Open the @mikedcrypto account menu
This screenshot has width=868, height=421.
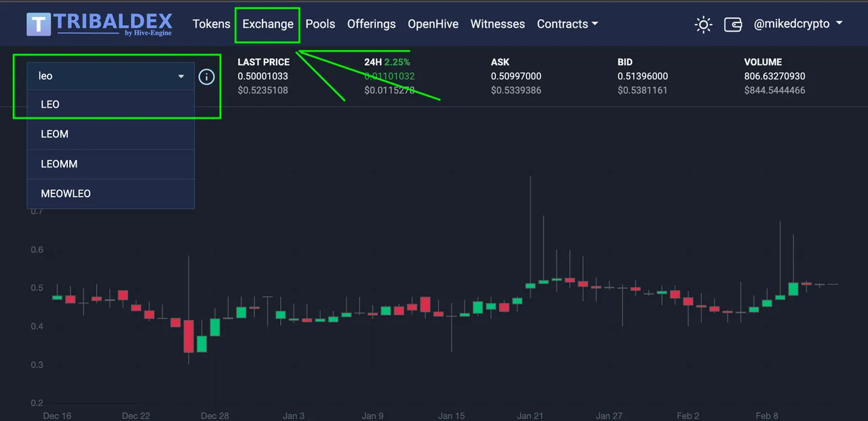click(x=798, y=24)
